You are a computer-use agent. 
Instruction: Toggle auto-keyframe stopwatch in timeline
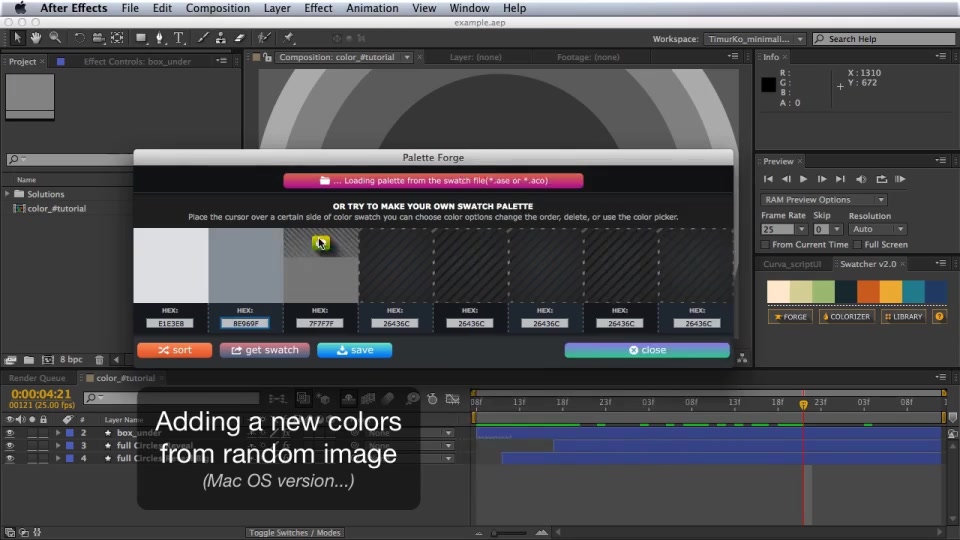(432, 399)
